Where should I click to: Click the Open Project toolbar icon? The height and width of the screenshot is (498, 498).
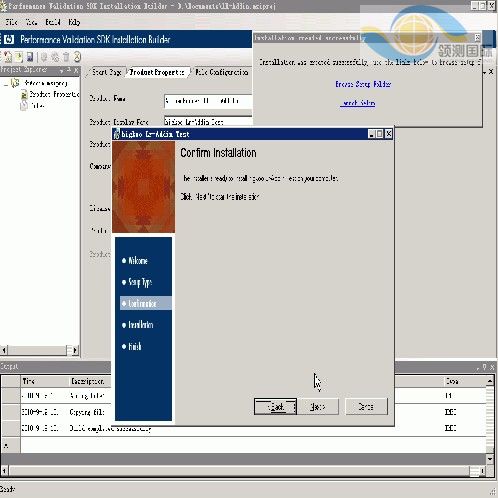(x=19, y=57)
